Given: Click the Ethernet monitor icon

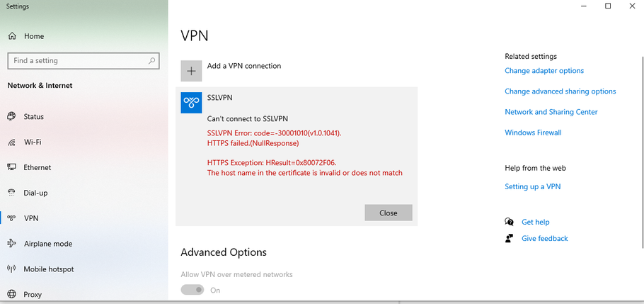Looking at the screenshot, I should tap(11, 168).
